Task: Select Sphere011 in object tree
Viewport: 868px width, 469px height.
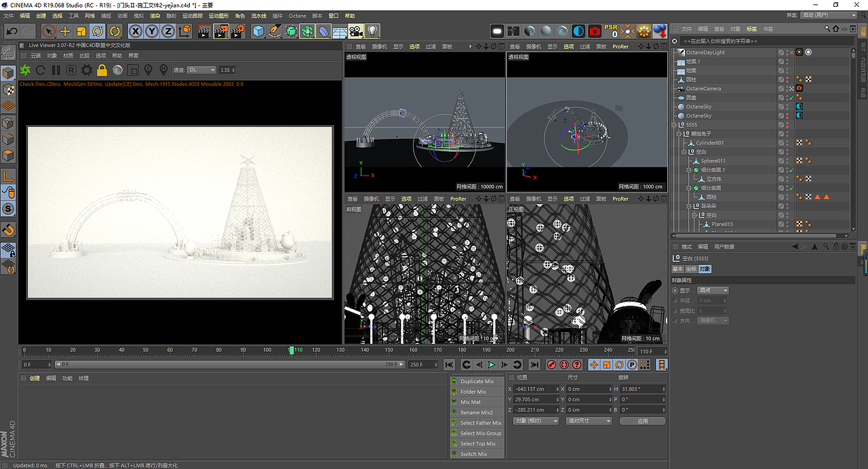Action: click(x=713, y=161)
